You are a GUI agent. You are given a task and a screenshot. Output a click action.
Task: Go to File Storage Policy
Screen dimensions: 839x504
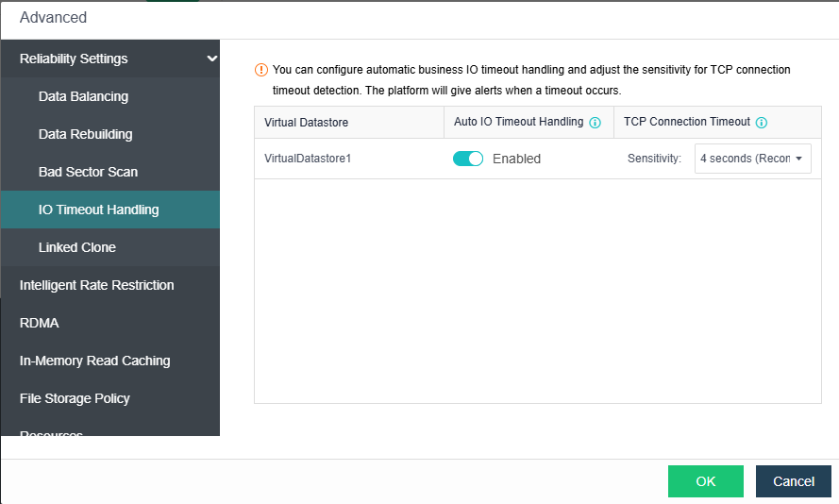pos(75,398)
